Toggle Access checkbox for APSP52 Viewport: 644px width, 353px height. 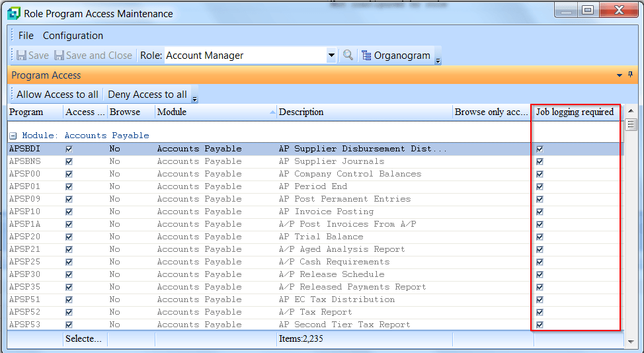[69, 313]
